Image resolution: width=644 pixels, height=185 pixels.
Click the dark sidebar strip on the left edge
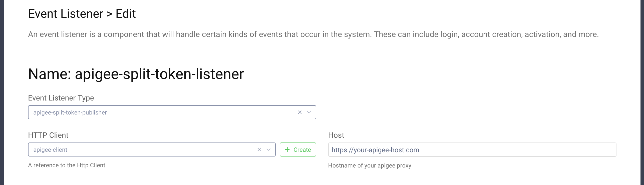click(2, 92)
